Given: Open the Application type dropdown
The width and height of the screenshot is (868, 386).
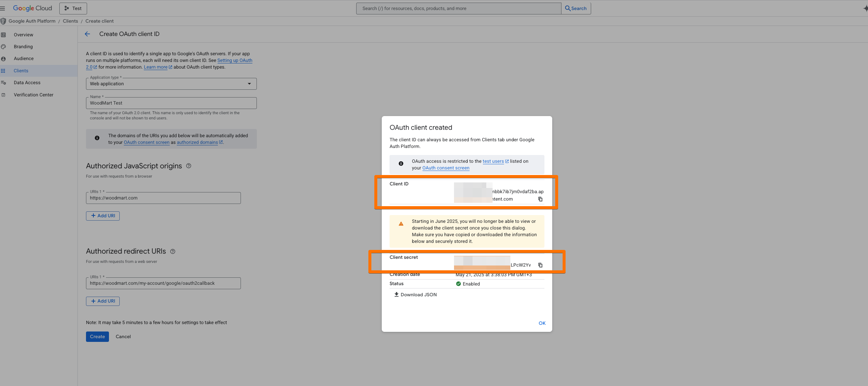Looking at the screenshot, I should coord(171,84).
